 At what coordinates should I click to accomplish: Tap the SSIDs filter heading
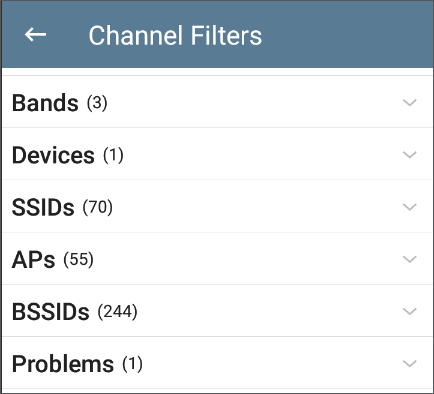point(43,207)
